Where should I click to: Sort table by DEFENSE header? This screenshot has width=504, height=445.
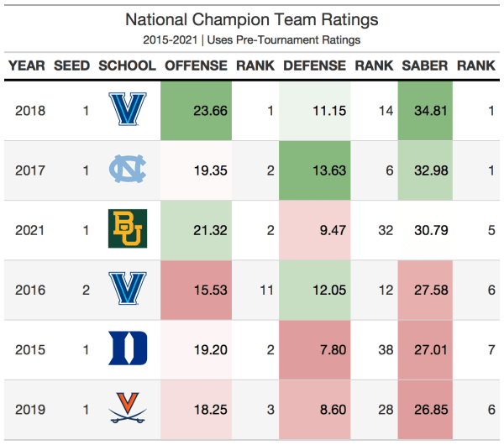click(x=315, y=65)
